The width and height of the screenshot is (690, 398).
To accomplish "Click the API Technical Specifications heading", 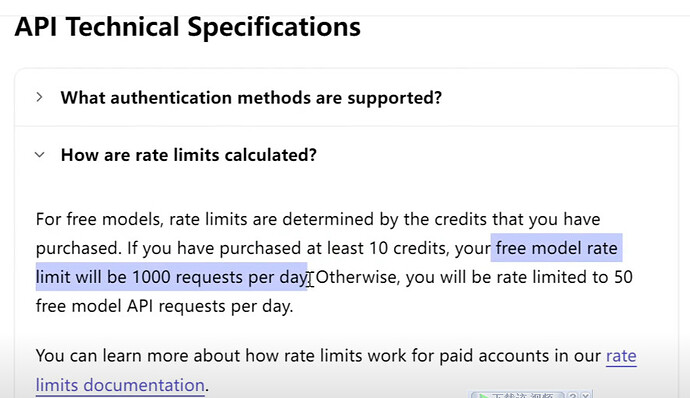I will [187, 26].
